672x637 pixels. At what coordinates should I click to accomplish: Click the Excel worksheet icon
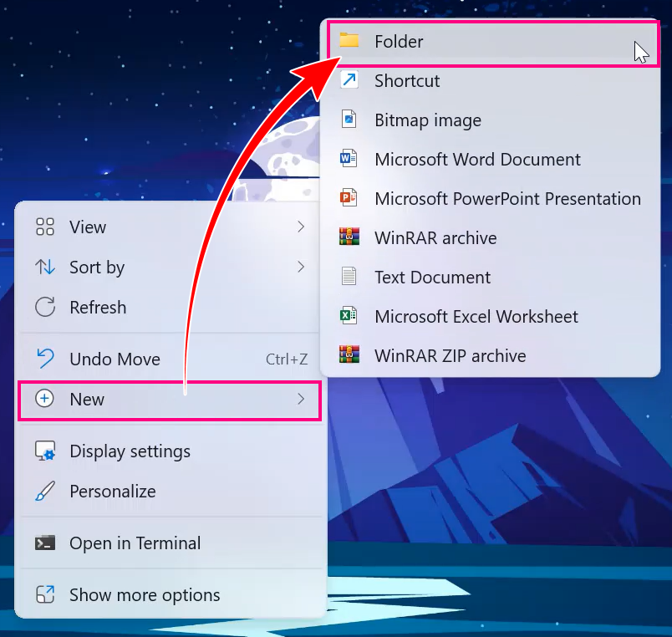pyautogui.click(x=349, y=316)
